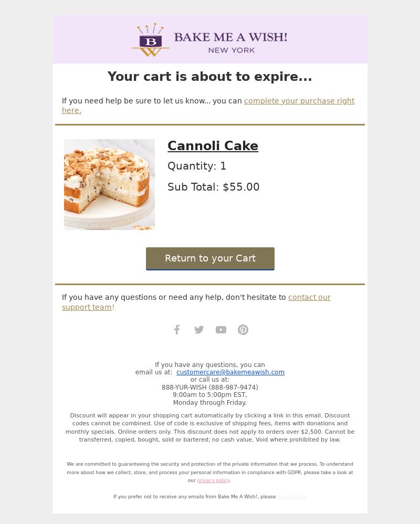Image resolution: width=420 pixels, height=524 pixels.
Task: Open the YouTube icon link
Action: pyautogui.click(x=221, y=330)
